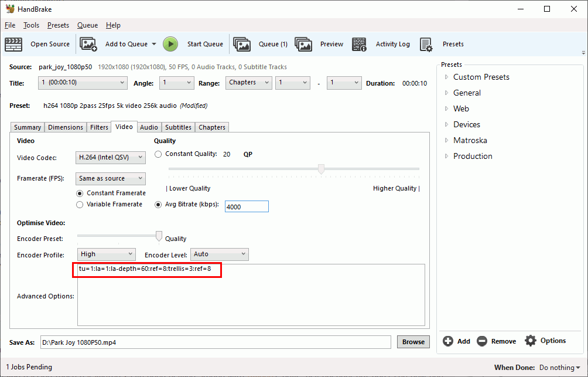Expand the Web presets group
The width and height of the screenshot is (588, 377).
coord(446,108)
